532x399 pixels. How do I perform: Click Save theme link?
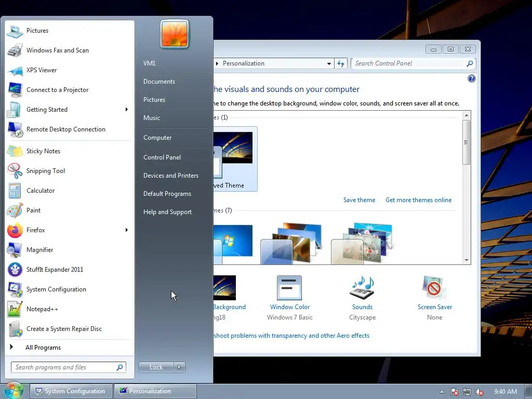click(x=359, y=200)
